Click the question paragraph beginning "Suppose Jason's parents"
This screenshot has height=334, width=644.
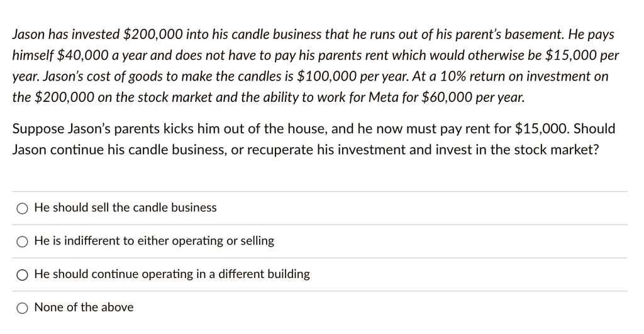(314, 139)
